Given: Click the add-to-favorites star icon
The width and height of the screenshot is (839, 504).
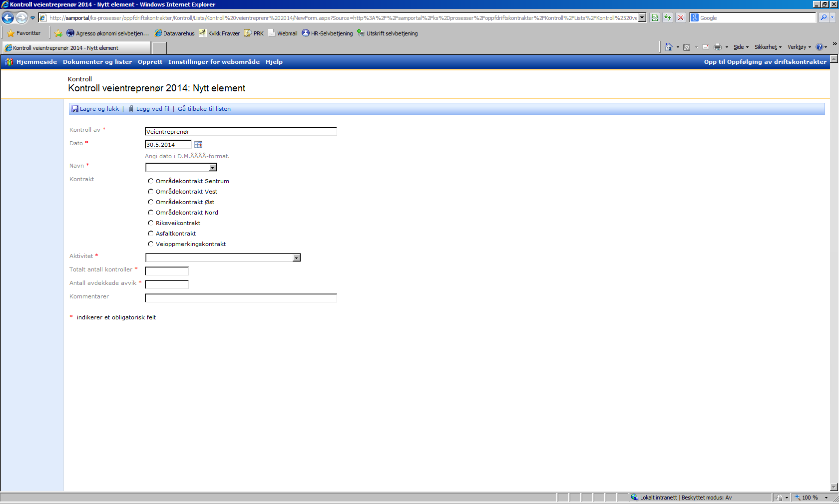Looking at the screenshot, I should click(x=58, y=33).
